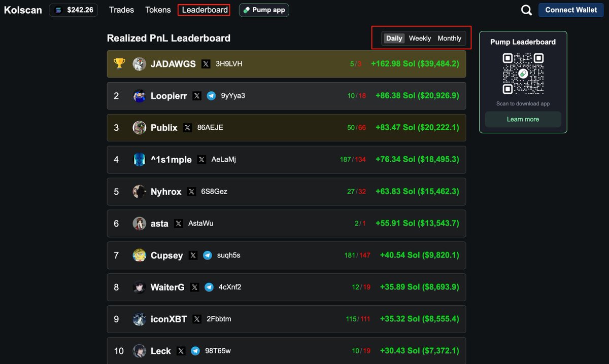The image size is (609, 364).
Task: Click Leck avatar picture
Action: (139, 351)
